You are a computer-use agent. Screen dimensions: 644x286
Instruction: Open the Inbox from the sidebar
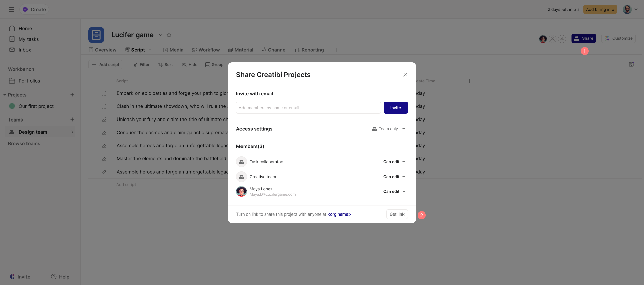tap(24, 50)
